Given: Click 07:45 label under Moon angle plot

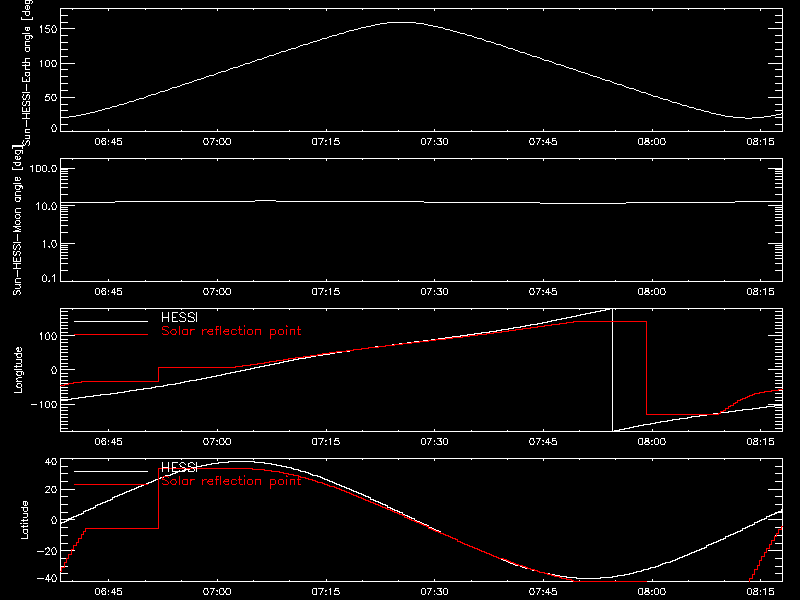Looking at the screenshot, I should tap(543, 292).
